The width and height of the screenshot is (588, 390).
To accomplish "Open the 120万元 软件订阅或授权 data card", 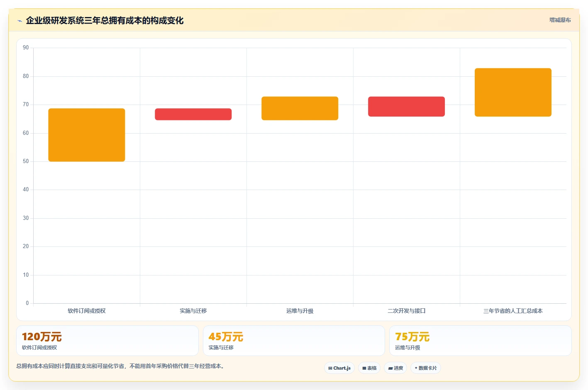I will pos(107,341).
